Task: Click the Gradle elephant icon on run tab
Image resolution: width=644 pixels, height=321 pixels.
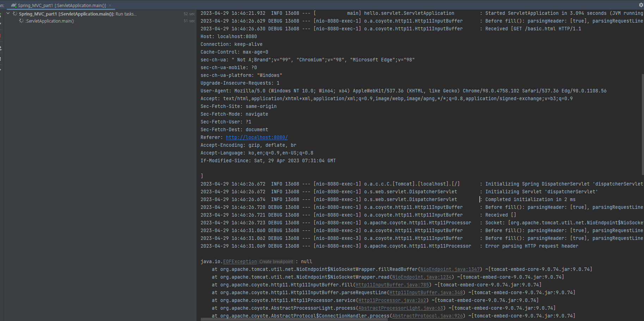Action: click(14, 5)
